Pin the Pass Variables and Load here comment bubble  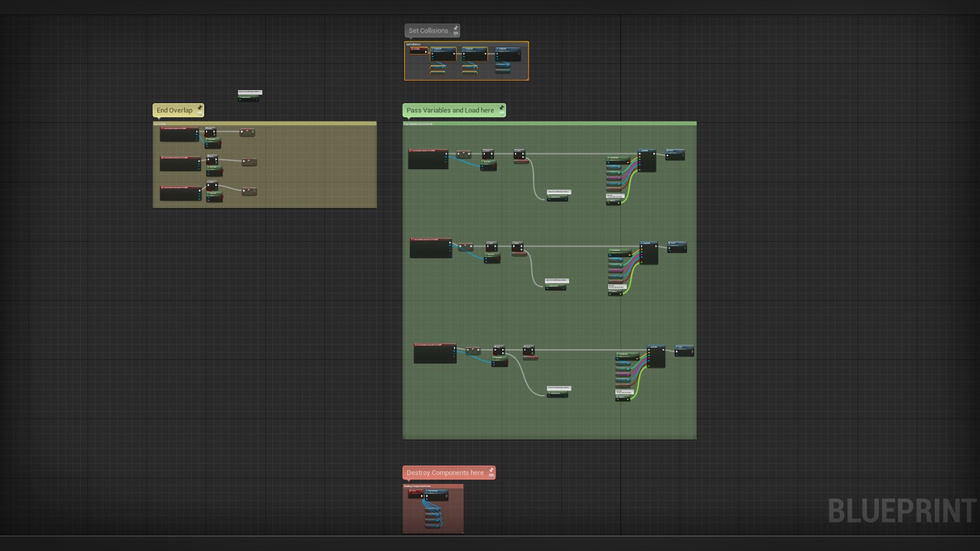[x=502, y=107]
